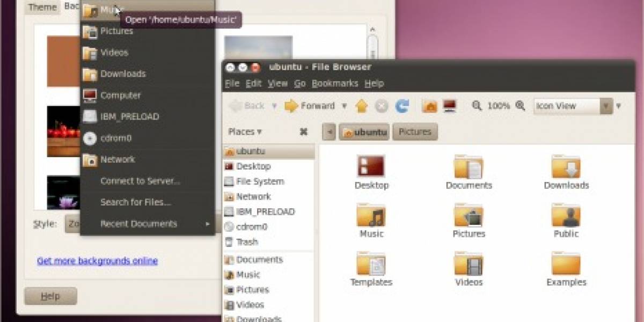The height and width of the screenshot is (322, 644).
Task: Open the View menu
Action: coord(278,83)
